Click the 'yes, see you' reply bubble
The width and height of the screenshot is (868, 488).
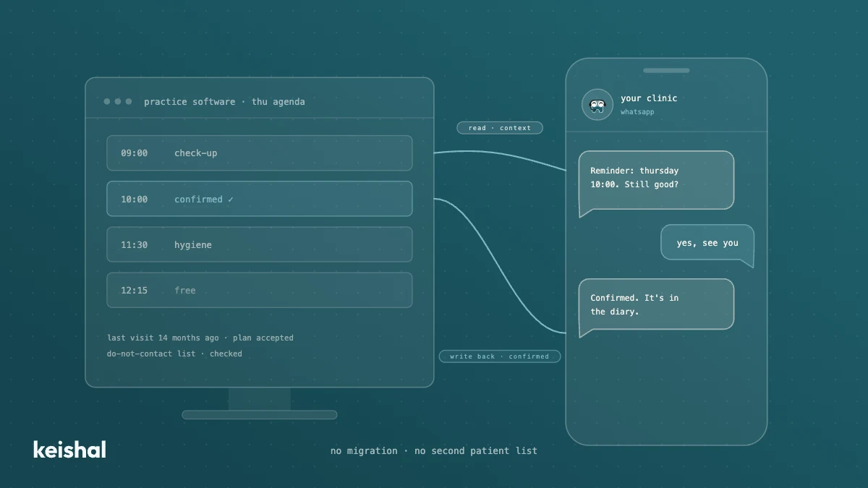[707, 244]
